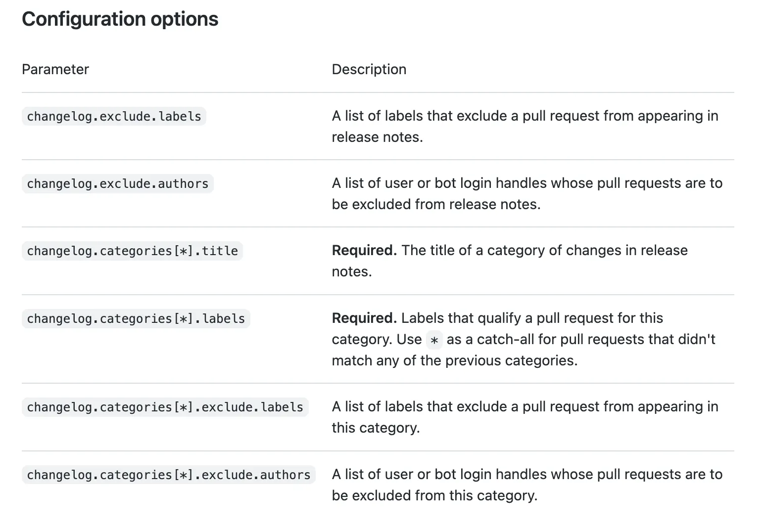Viewport: 765px width, 532px height.
Task: Click bold Required in the categories labels row
Action: pyautogui.click(x=364, y=318)
